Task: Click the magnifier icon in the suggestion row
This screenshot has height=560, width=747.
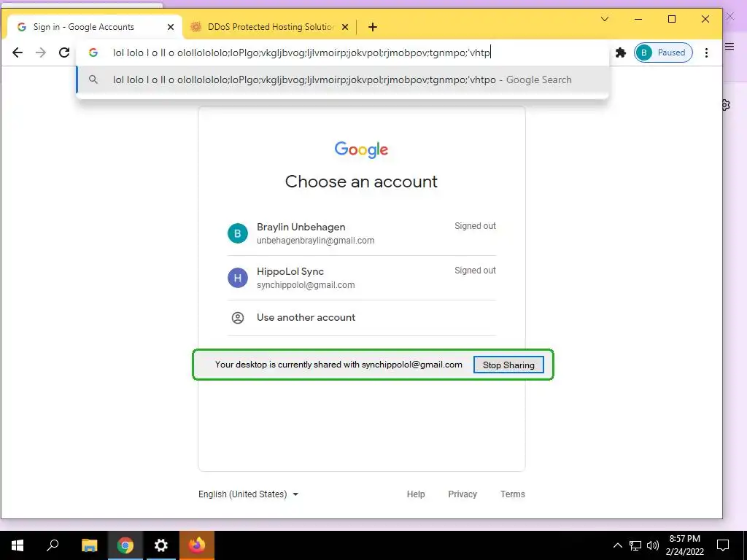Action: coord(93,80)
